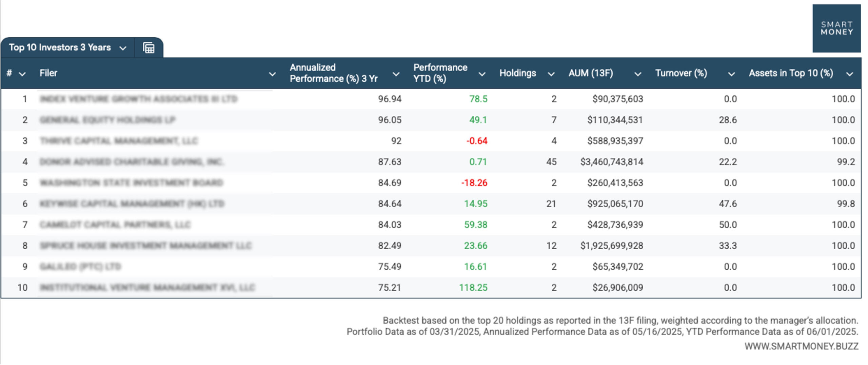Click the Smart Money logo

[836, 28]
